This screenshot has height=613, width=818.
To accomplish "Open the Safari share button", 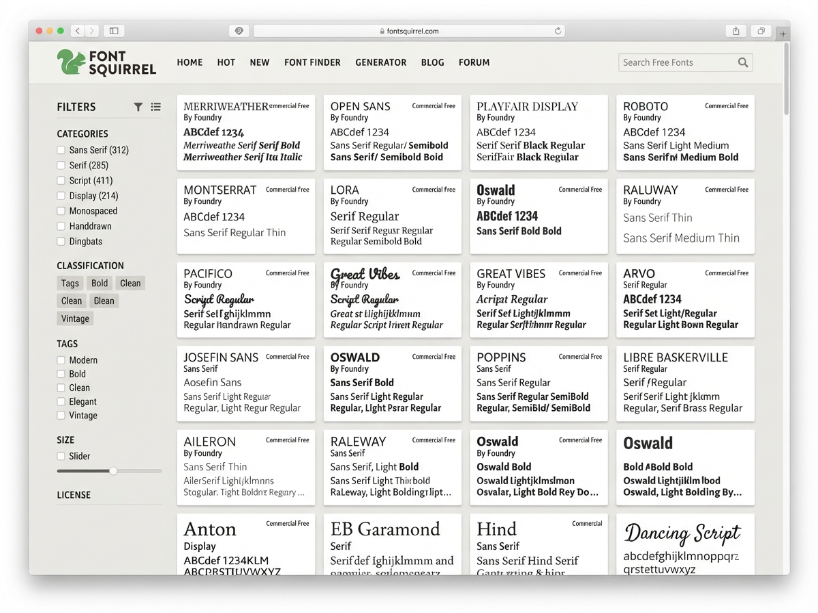I will point(736,31).
